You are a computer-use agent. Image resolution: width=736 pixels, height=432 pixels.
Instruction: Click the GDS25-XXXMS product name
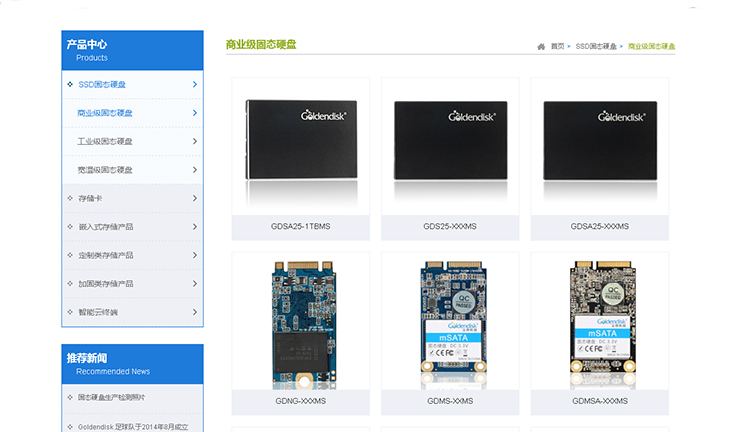[450, 227]
